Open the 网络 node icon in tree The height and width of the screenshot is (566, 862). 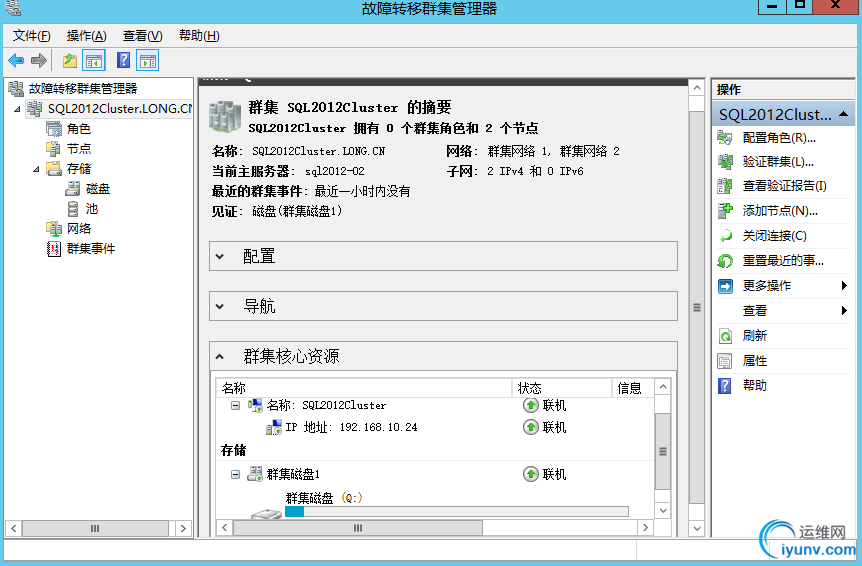tap(54, 228)
